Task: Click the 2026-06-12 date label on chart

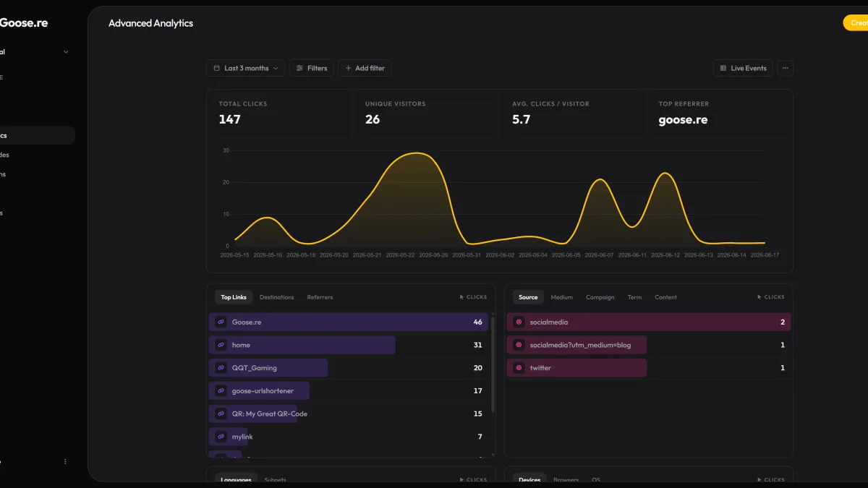Action: coord(665,255)
